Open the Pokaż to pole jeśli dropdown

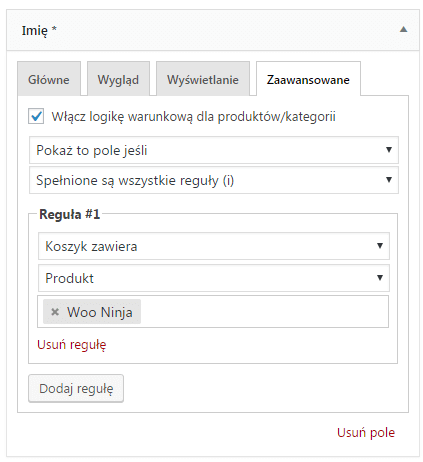pyautogui.click(x=214, y=150)
